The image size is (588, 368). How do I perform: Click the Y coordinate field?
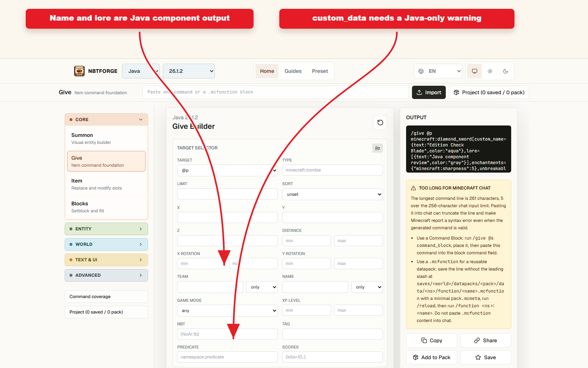(333, 217)
